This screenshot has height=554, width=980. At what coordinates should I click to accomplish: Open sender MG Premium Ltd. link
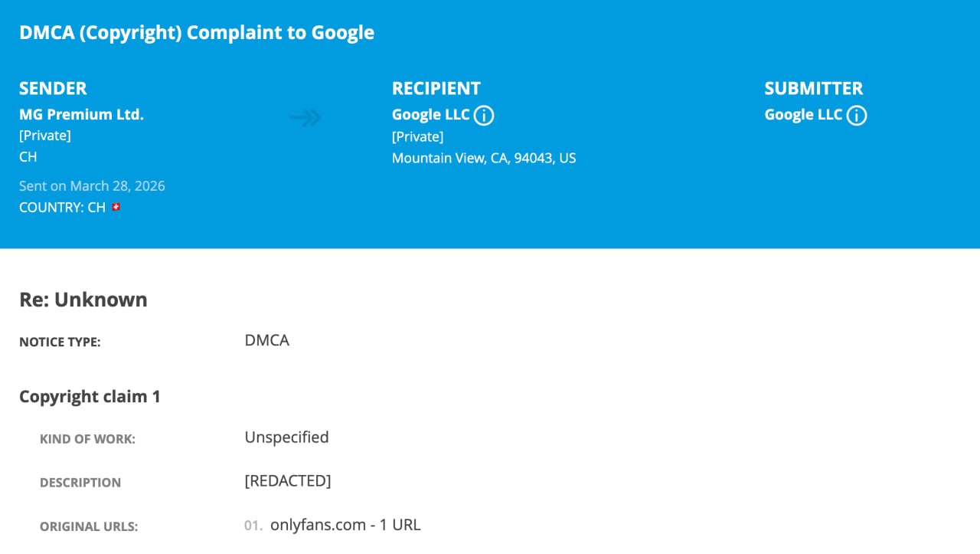click(x=81, y=115)
